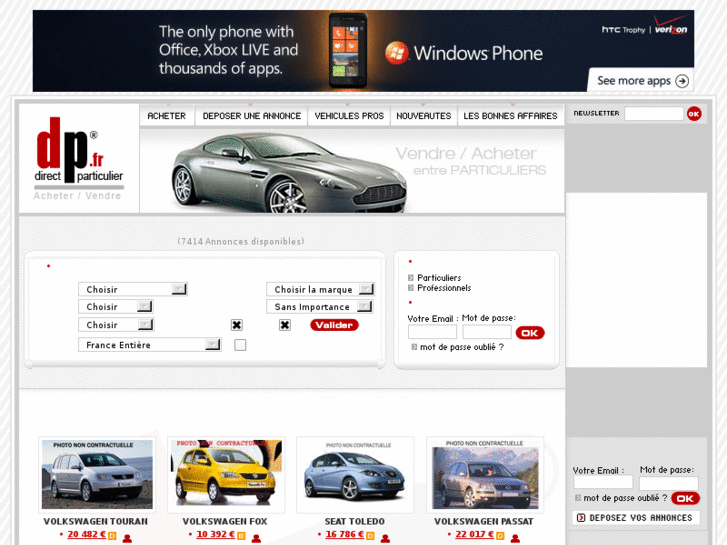The width and height of the screenshot is (727, 545).
Task: Click the Mot de passe field in central login
Action: point(487,332)
